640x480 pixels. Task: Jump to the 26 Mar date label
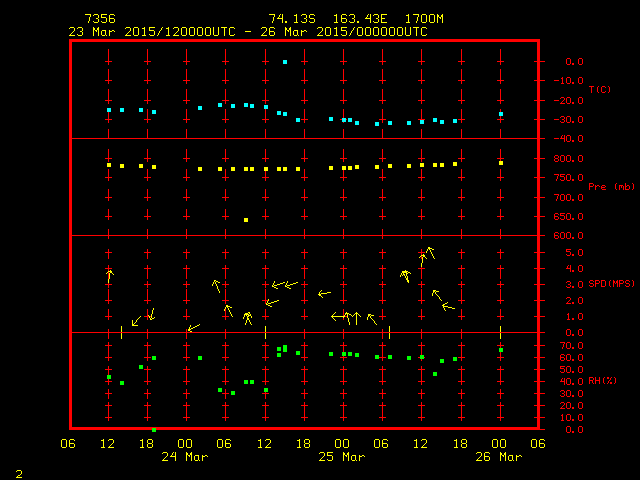pyautogui.click(x=499, y=457)
